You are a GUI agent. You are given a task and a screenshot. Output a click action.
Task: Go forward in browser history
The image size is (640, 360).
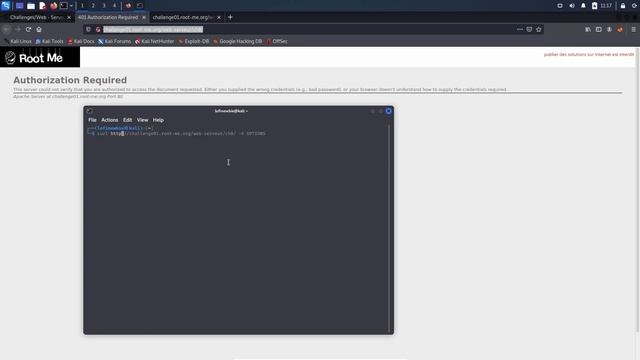[18, 29]
